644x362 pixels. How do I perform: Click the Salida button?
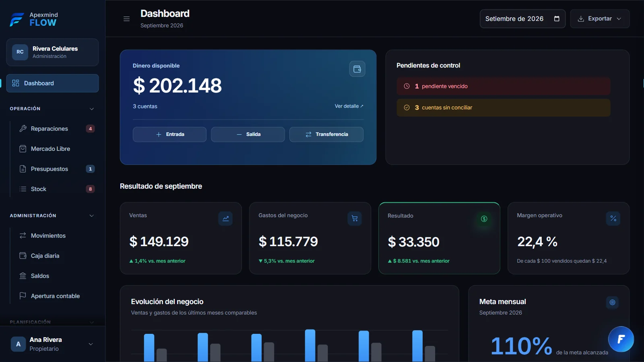[248, 134]
